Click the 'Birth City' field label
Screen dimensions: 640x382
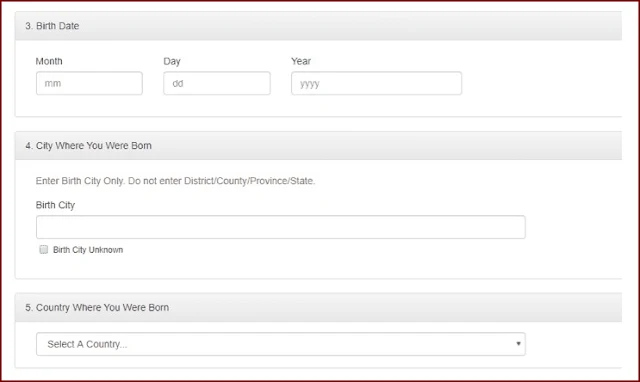click(55, 205)
